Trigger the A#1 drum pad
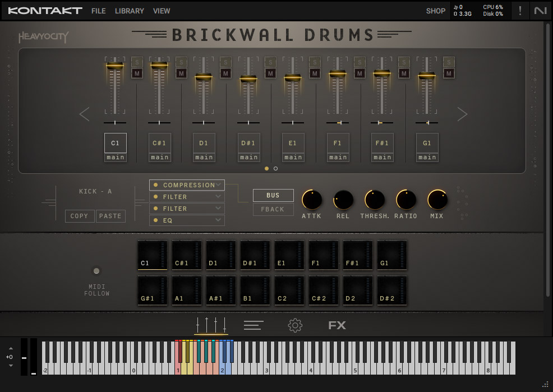553x392 pixels. [221, 290]
